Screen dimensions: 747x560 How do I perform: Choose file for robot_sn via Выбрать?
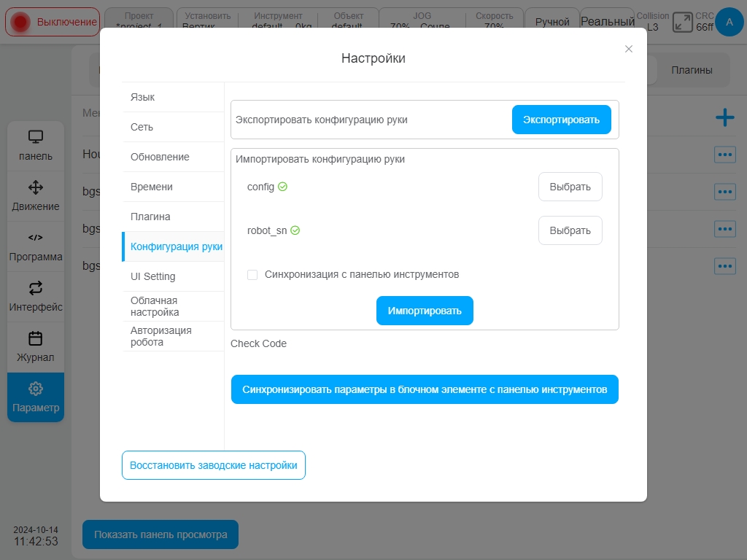click(570, 230)
